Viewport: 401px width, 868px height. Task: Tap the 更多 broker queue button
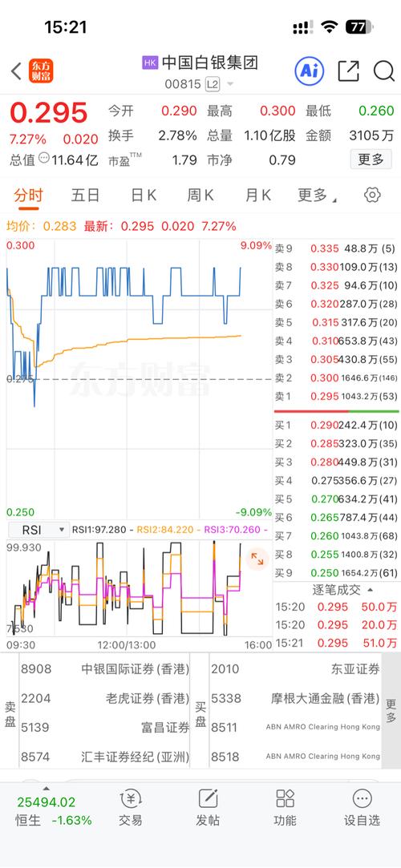point(391,711)
